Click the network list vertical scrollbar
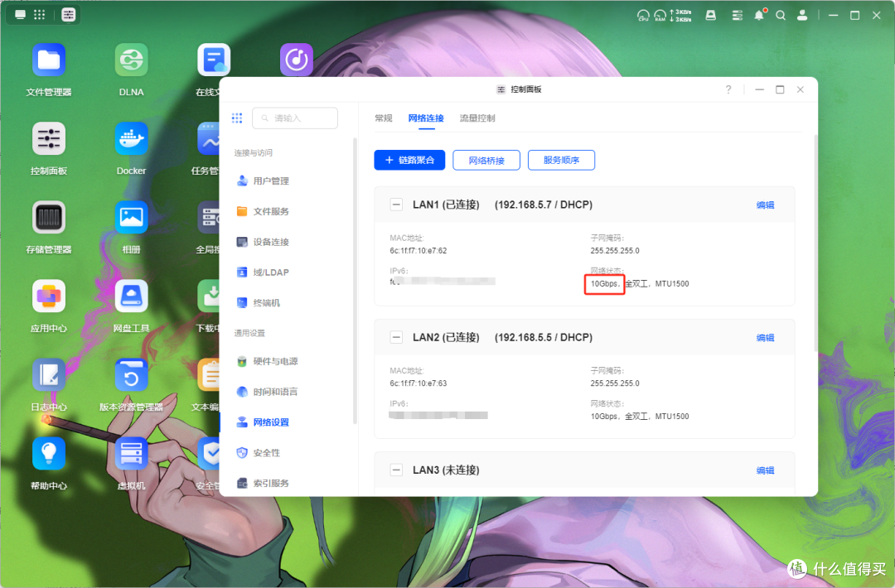Viewport: 895px width, 588px height. click(815, 243)
